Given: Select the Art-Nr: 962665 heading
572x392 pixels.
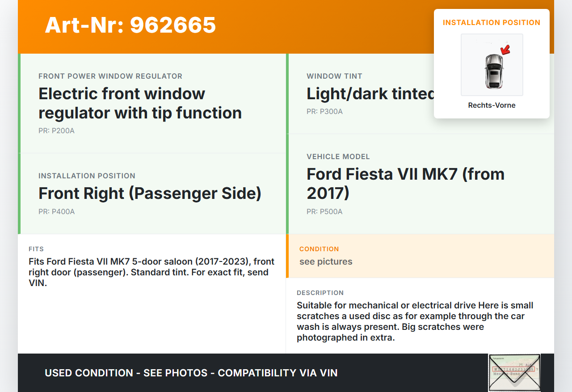Looking at the screenshot, I should pyautogui.click(x=130, y=25).
